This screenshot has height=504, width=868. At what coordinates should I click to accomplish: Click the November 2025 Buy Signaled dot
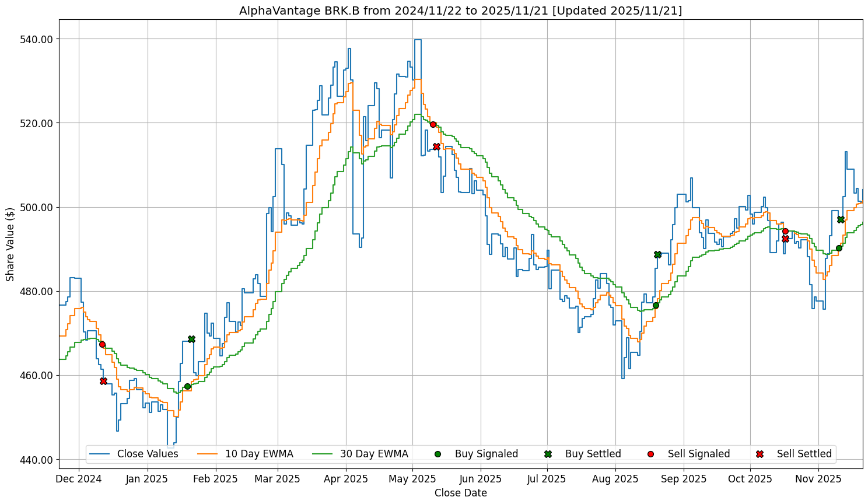pyautogui.click(x=839, y=248)
